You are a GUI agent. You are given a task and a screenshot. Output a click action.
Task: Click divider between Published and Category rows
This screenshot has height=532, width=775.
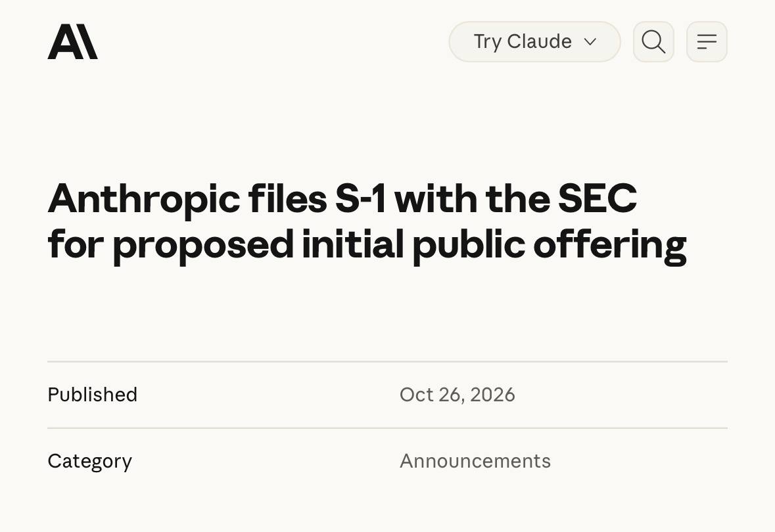pos(388,428)
